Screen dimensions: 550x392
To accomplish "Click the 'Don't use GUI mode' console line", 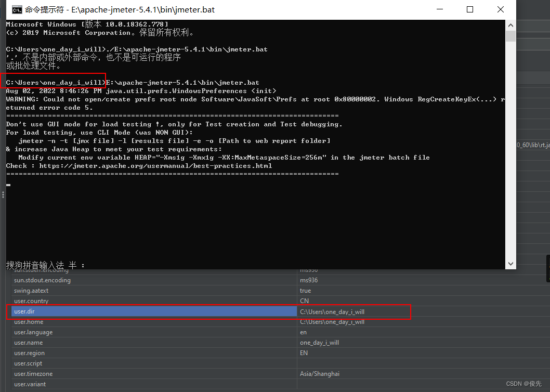I will [174, 124].
